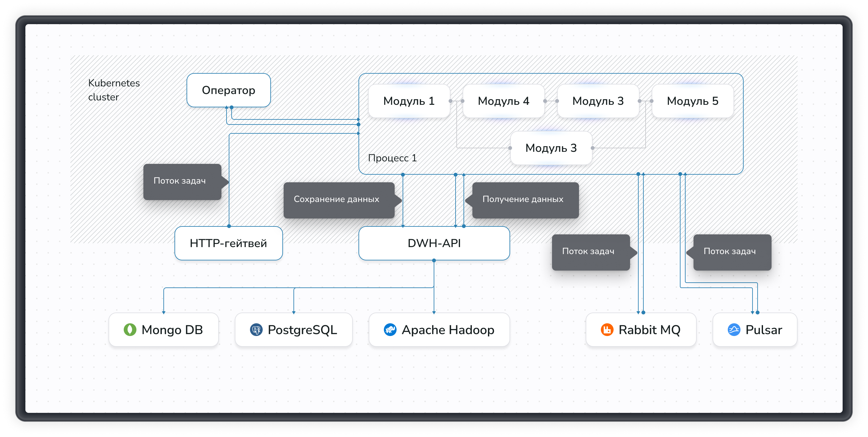Click the top-row Модуль 3 node

tap(598, 101)
